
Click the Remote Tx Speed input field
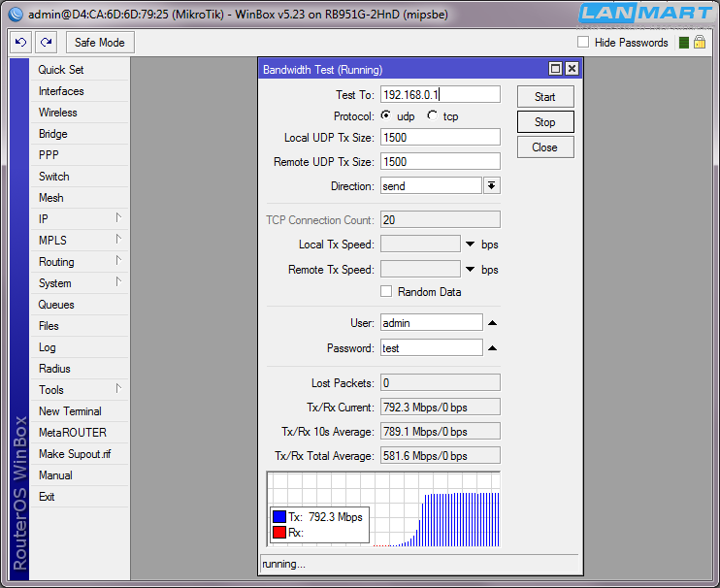click(x=420, y=270)
